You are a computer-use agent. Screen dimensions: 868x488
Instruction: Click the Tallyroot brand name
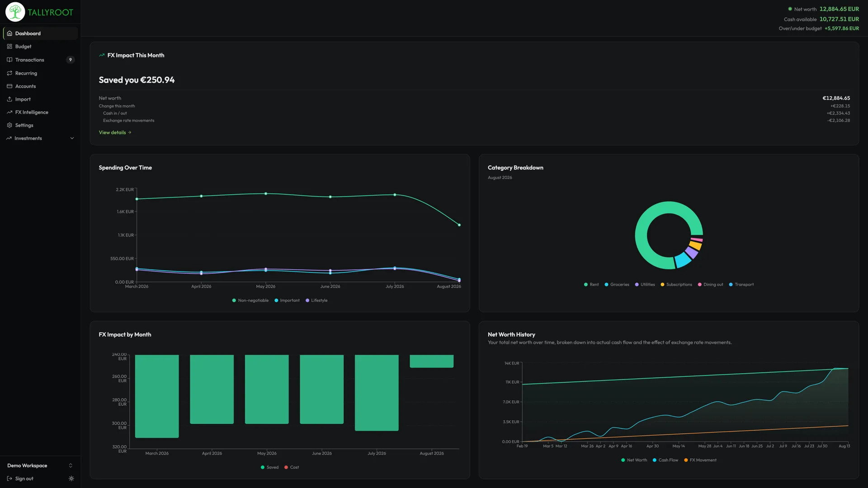tap(50, 13)
